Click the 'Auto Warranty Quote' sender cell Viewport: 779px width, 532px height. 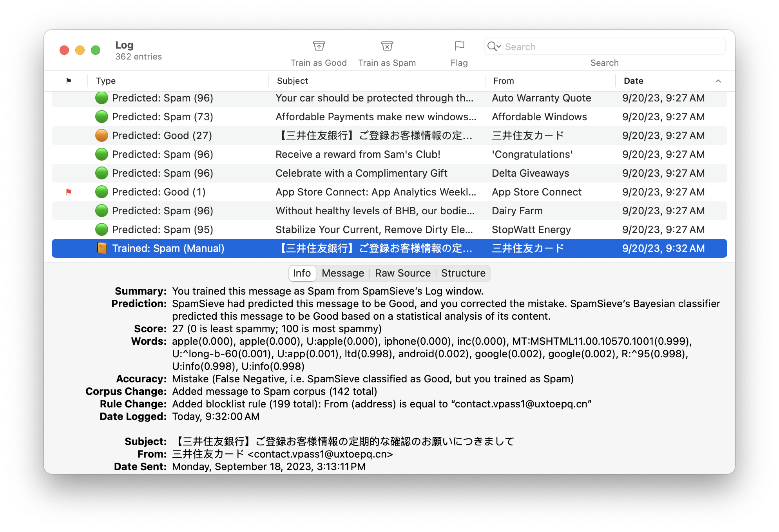541,98
